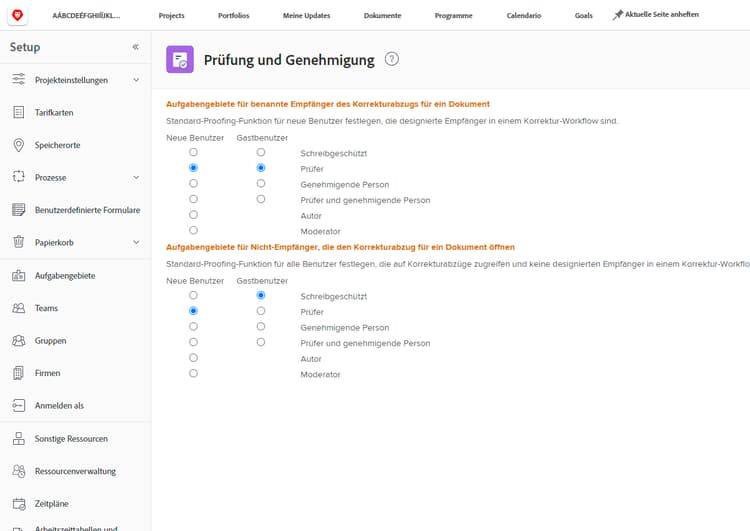Click the Firmen building icon
The image size is (750, 531).
tap(18, 373)
